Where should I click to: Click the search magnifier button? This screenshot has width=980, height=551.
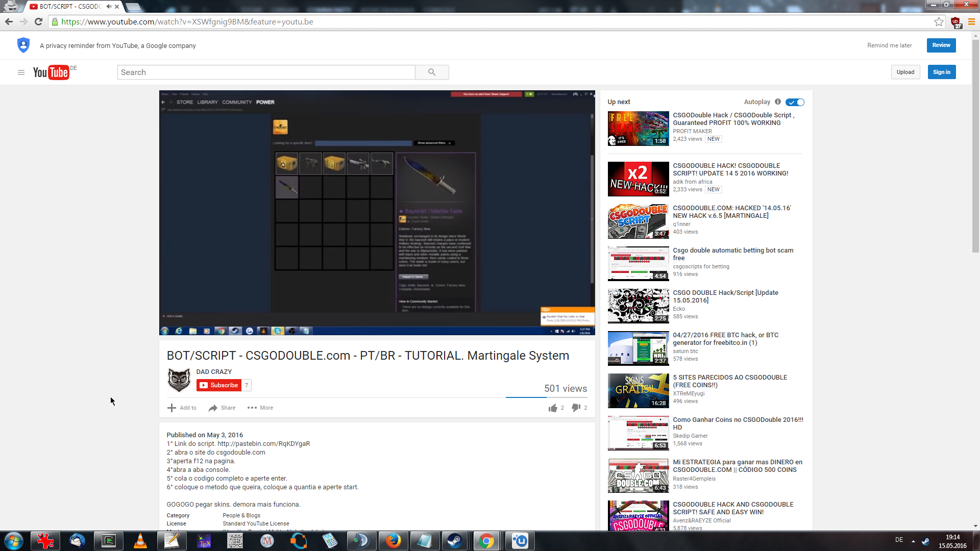click(x=432, y=72)
